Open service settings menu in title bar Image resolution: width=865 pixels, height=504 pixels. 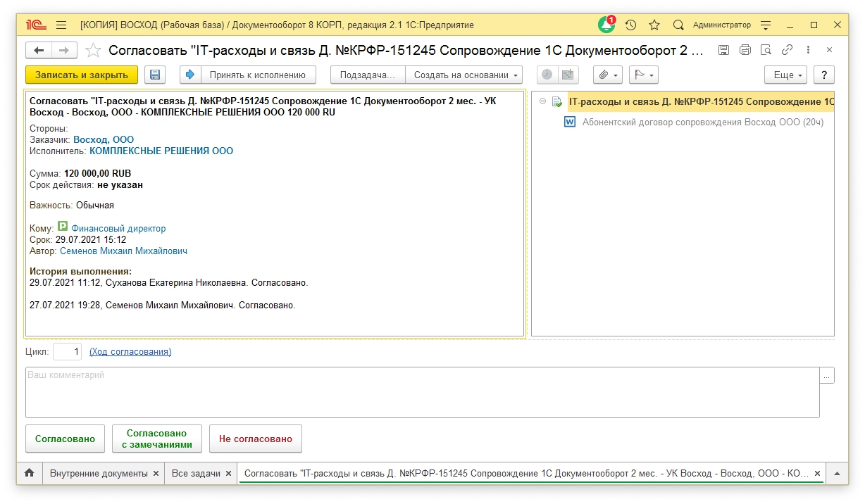click(x=767, y=25)
